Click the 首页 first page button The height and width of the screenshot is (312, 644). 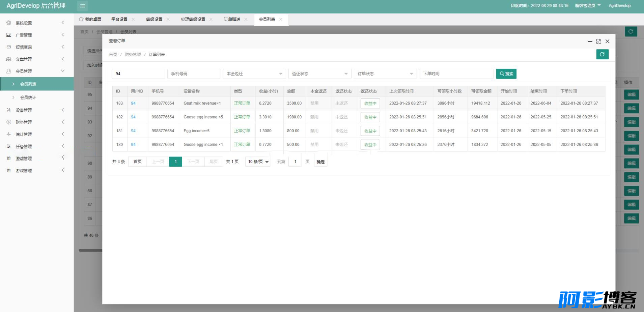point(138,162)
